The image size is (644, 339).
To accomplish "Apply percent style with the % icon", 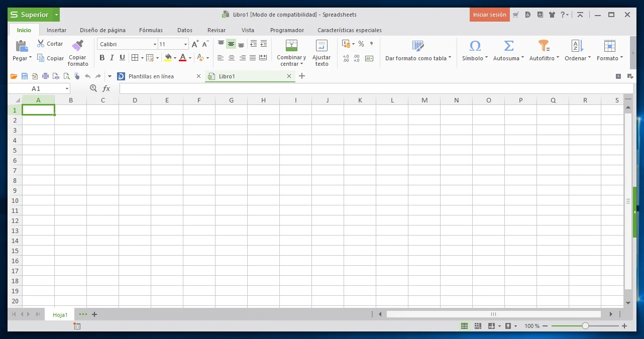I will click(361, 44).
